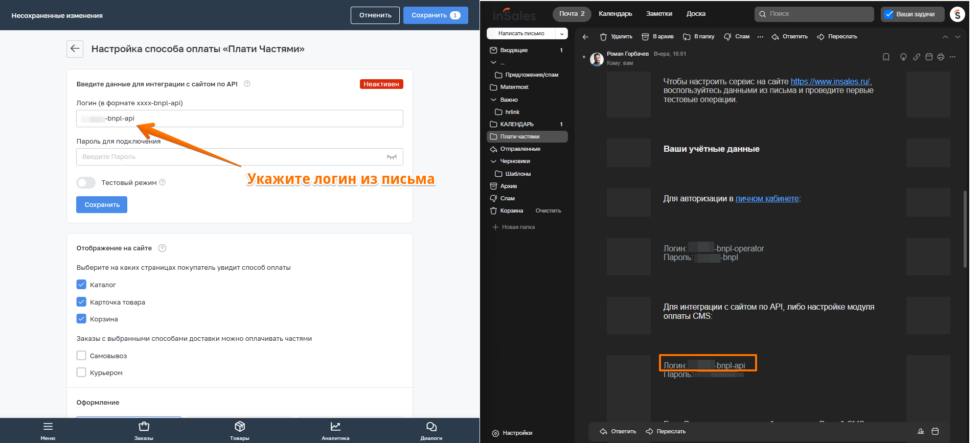Click the bookmark icon in email header

click(886, 57)
